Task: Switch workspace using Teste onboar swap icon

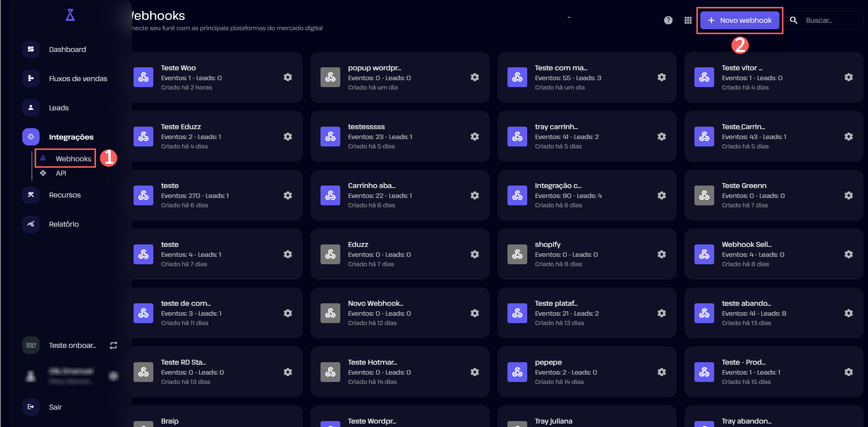Action: click(x=113, y=345)
